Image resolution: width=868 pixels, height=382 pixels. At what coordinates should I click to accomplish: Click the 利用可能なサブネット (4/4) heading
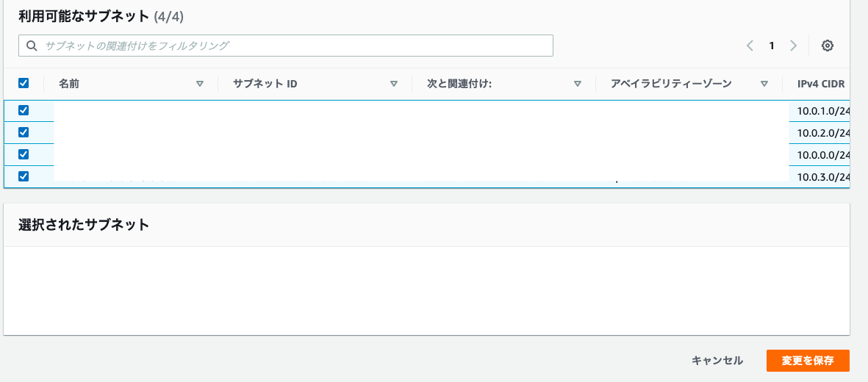[101, 17]
